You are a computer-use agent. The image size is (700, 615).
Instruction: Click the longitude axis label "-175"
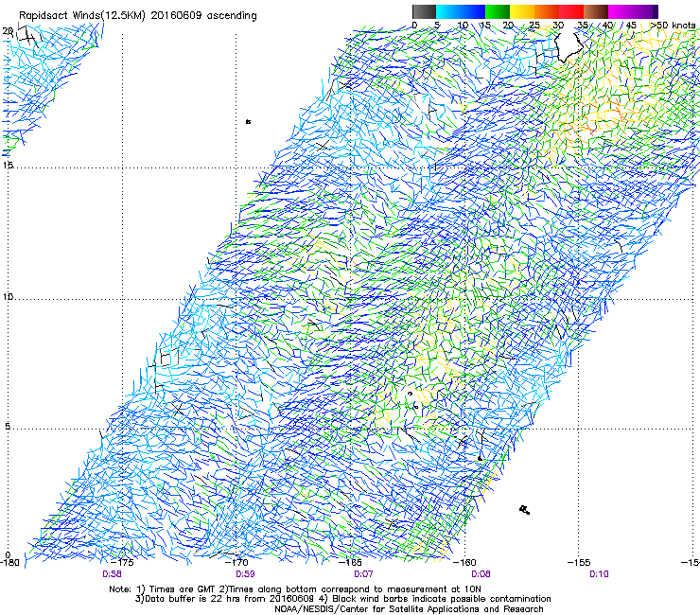tap(122, 562)
